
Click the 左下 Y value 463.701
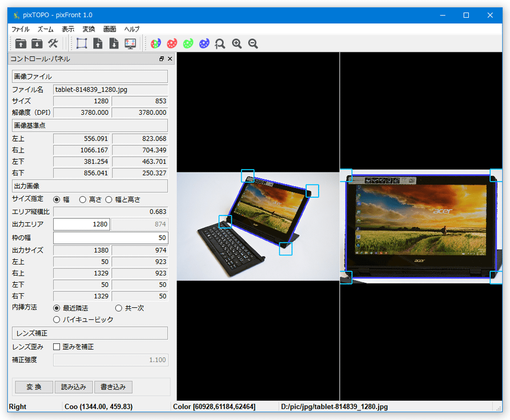click(x=140, y=162)
